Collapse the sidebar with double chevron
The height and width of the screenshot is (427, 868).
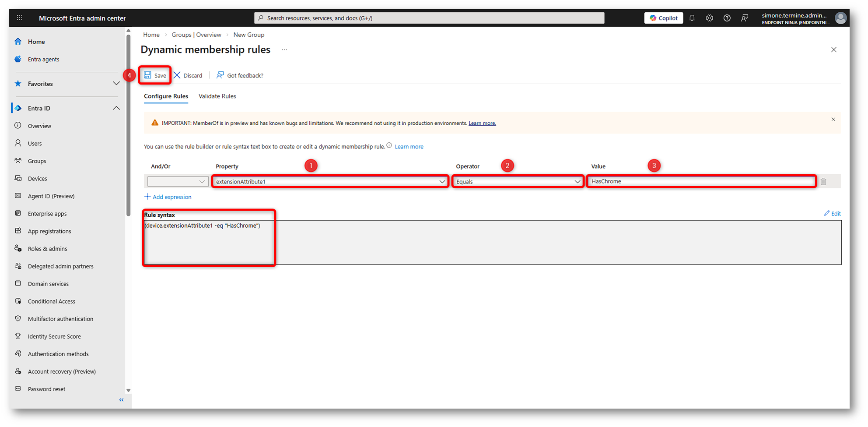122,400
